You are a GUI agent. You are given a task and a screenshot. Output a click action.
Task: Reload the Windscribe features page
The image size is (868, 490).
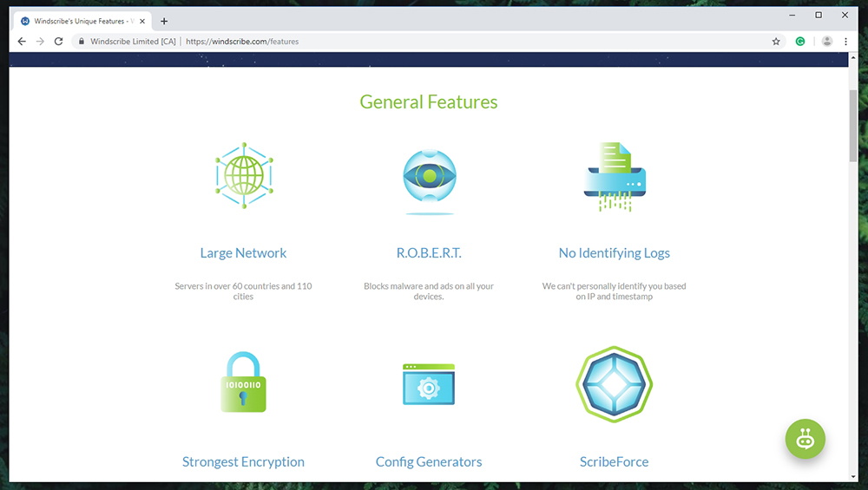(x=58, y=42)
